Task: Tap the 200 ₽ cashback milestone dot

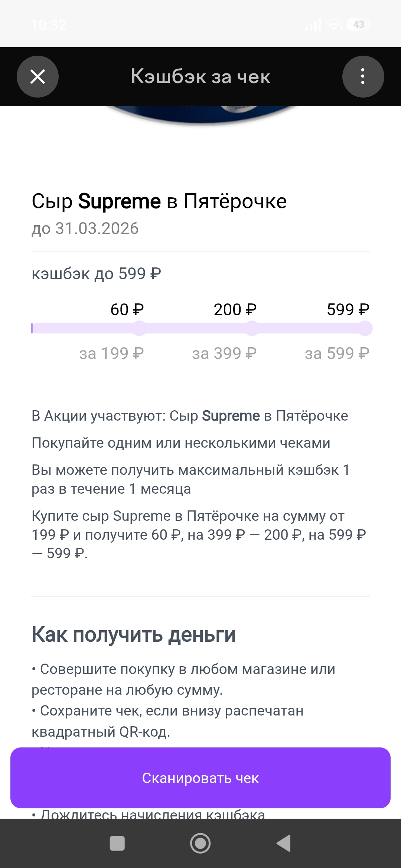Action: tap(252, 328)
